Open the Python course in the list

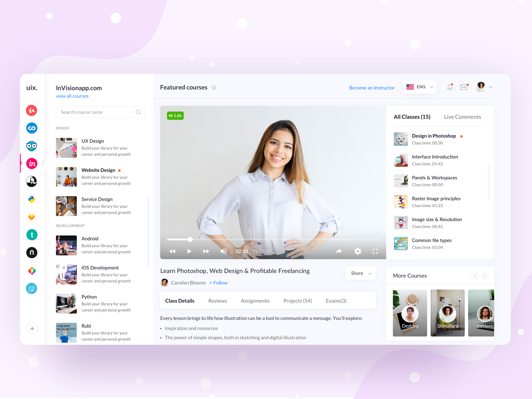click(x=100, y=303)
